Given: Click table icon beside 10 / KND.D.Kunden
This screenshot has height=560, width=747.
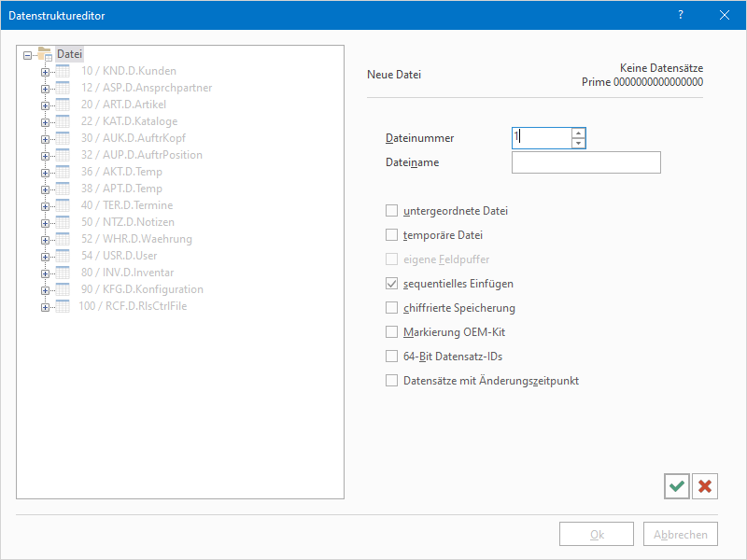Looking at the screenshot, I should click(x=63, y=71).
